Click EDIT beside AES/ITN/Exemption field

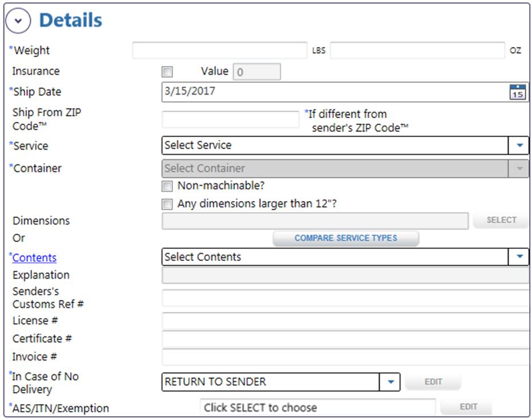tap(468, 407)
